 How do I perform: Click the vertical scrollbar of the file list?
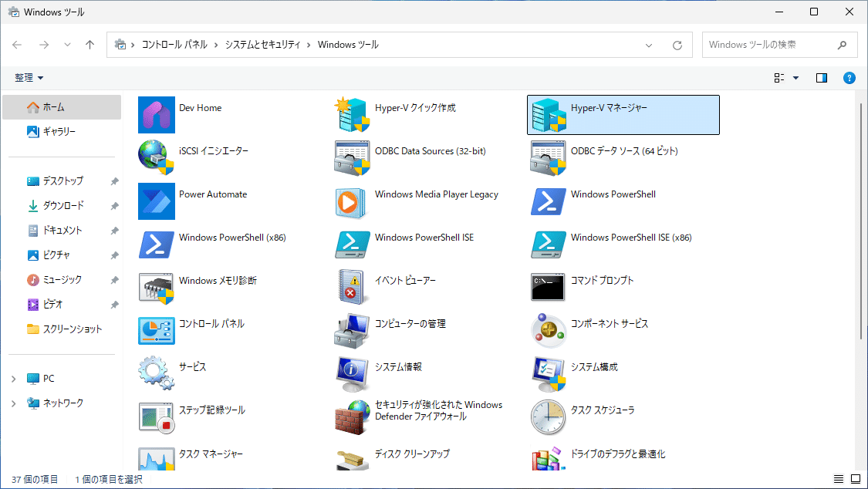861,221
